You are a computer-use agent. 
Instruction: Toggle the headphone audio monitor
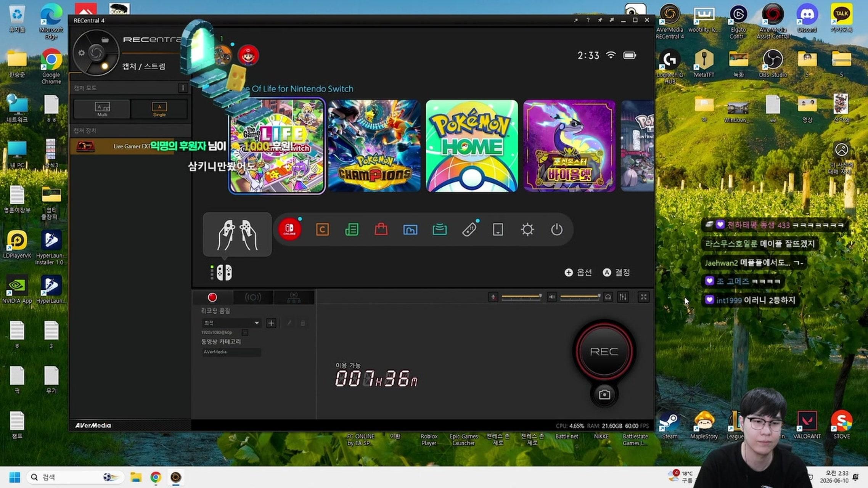click(x=608, y=297)
